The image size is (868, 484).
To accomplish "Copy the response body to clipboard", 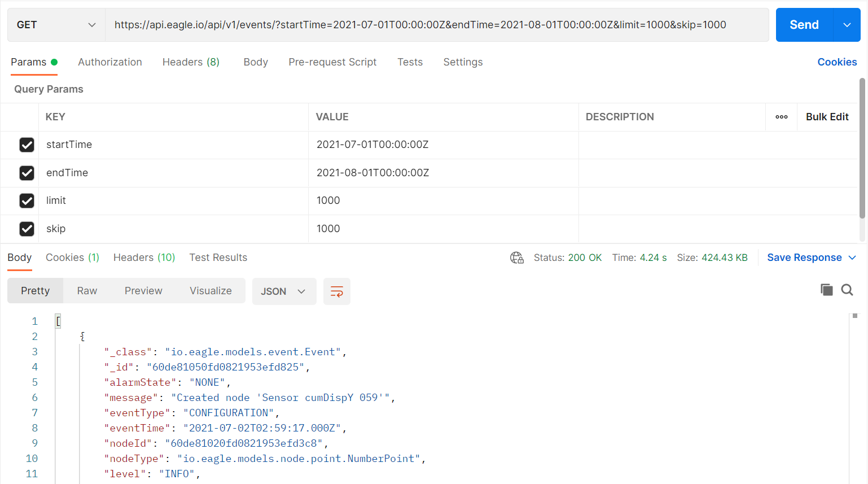I will [826, 289].
